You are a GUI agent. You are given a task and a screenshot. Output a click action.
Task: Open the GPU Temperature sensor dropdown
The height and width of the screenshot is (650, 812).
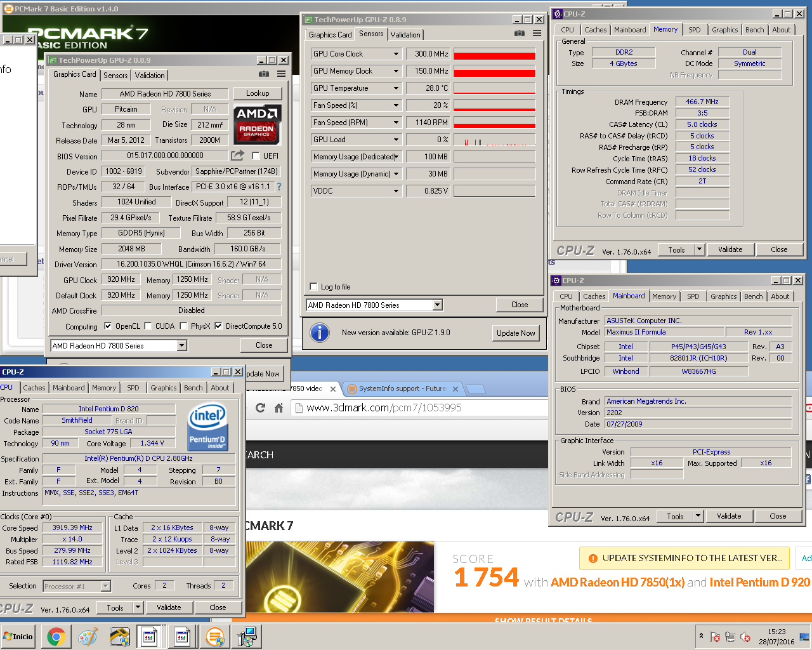pos(396,88)
